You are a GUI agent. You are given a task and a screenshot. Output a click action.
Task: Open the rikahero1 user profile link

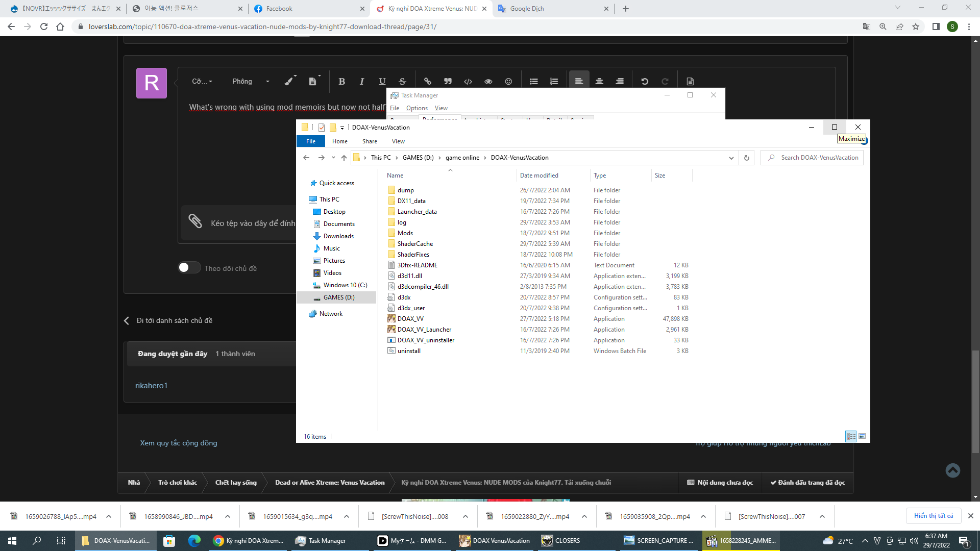click(151, 386)
